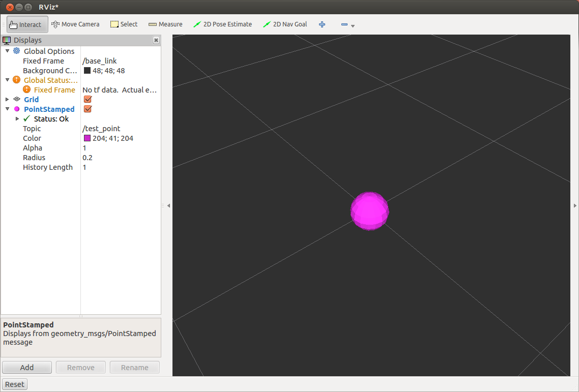Activate the Move Camera tool
The image size is (579, 392).
pyautogui.click(x=75, y=24)
